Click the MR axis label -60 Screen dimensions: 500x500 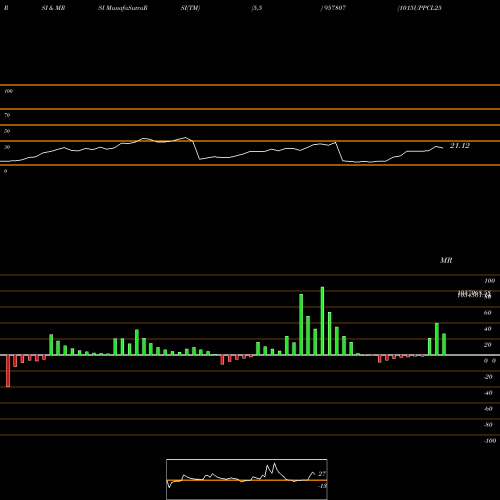click(x=488, y=409)
